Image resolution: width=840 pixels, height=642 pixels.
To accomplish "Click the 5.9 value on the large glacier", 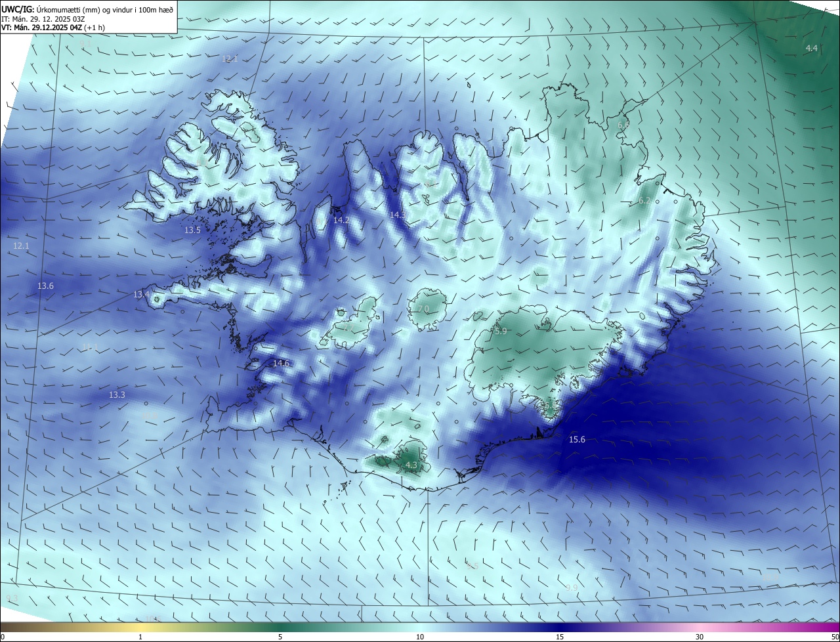I will point(501,332).
